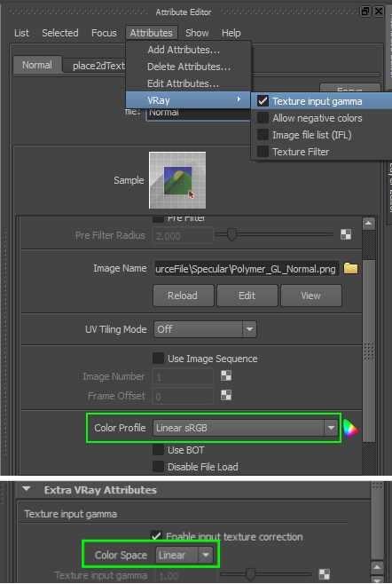
Task: Open the folder browse icon beside Image Name
Action: pos(350,269)
